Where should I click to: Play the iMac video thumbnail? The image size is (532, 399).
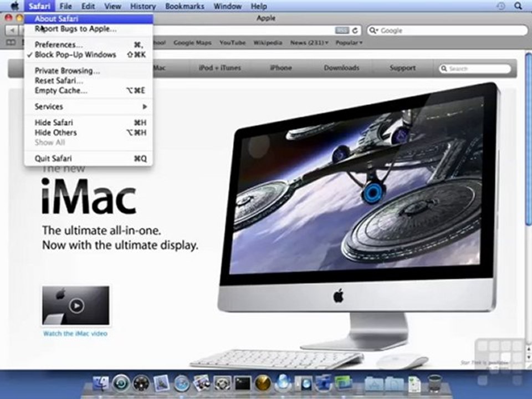click(x=76, y=305)
